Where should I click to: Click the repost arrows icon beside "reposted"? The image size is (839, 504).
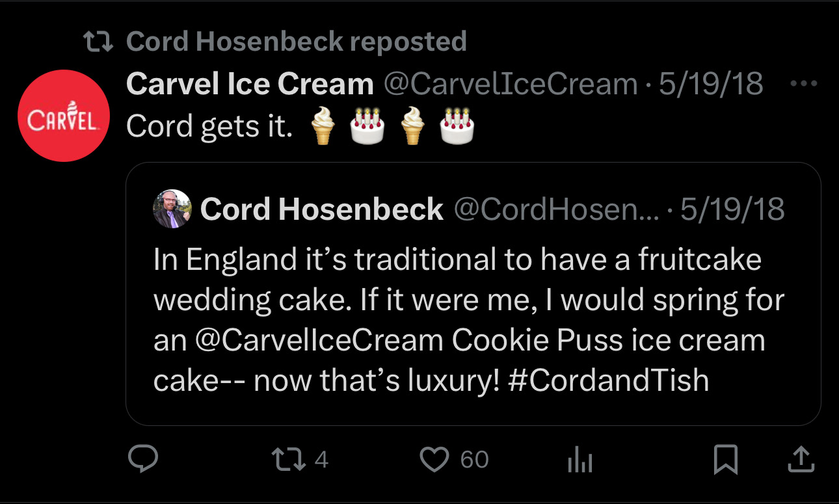point(100,42)
